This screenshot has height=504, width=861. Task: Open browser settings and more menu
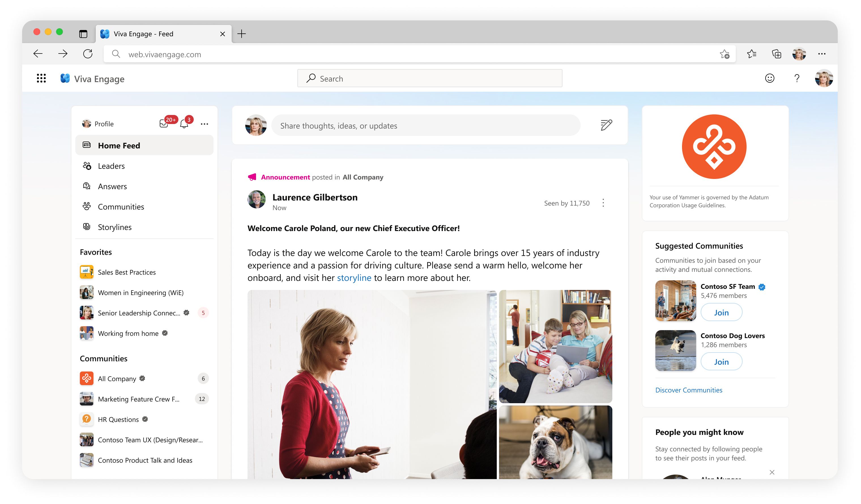(822, 54)
